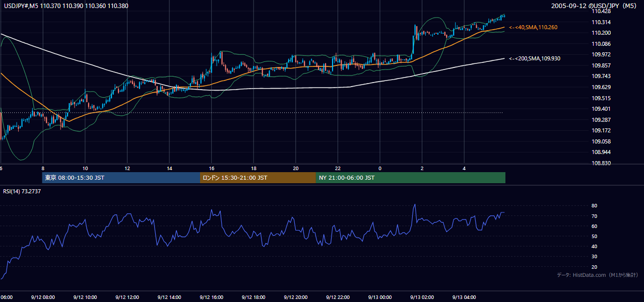Select the 東京 08:00-15:30 JST session bar

(x=121, y=178)
